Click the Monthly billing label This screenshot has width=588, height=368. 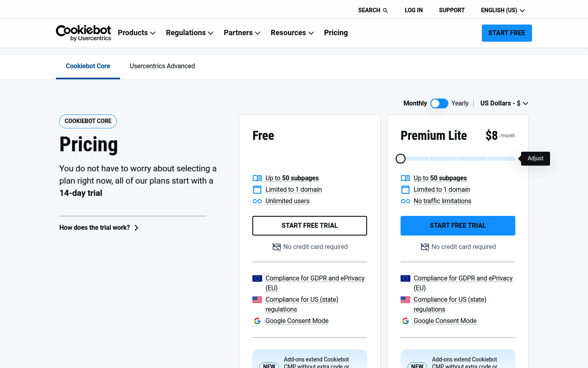(x=415, y=103)
